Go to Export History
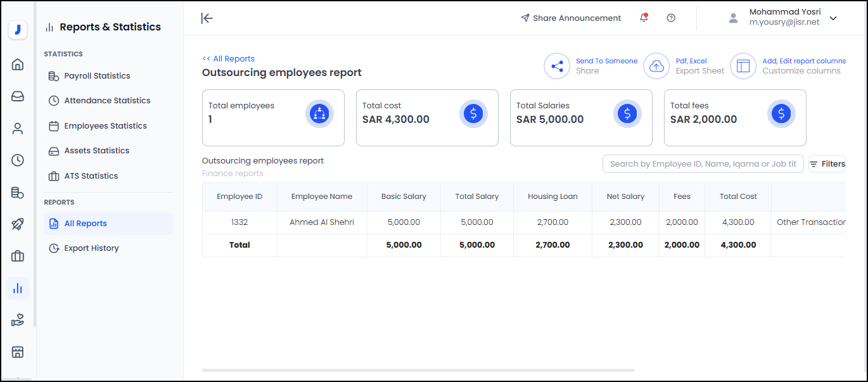This screenshot has width=868, height=382. (91, 248)
